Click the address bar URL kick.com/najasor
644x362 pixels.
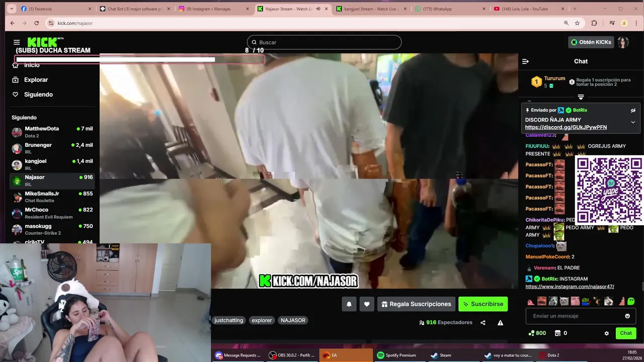pos(75,23)
